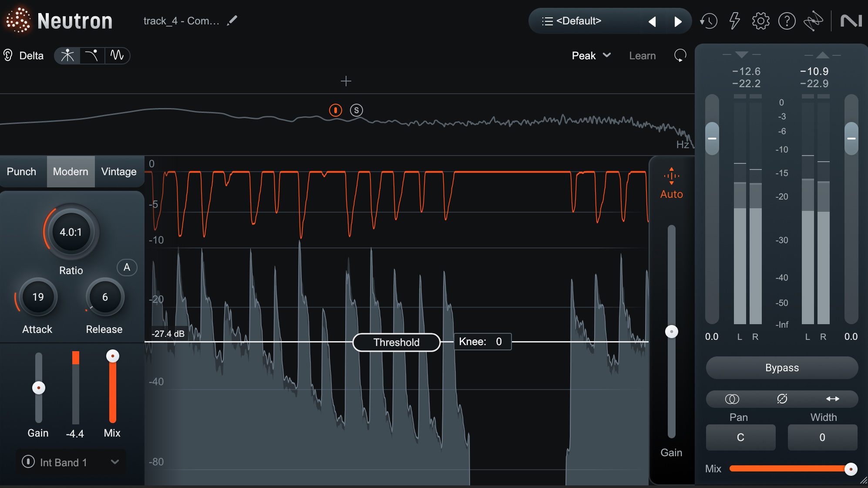
Task: Click the track_4 - Com… name text
Action: click(x=181, y=20)
